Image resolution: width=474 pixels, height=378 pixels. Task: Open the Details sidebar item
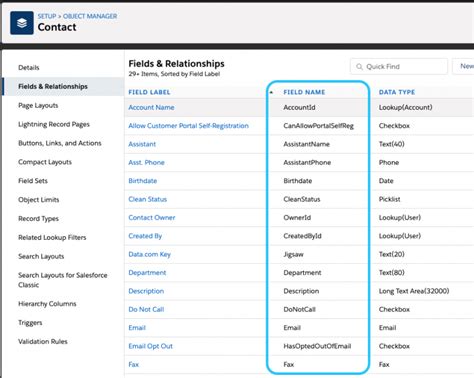point(29,68)
